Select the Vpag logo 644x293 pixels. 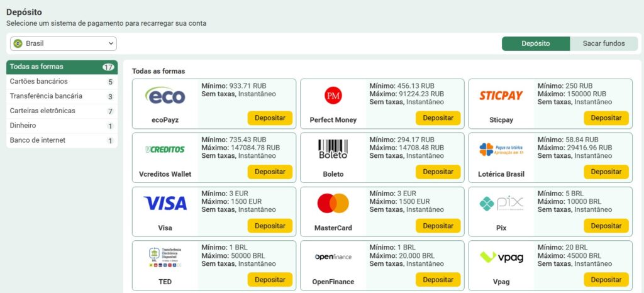501,257
